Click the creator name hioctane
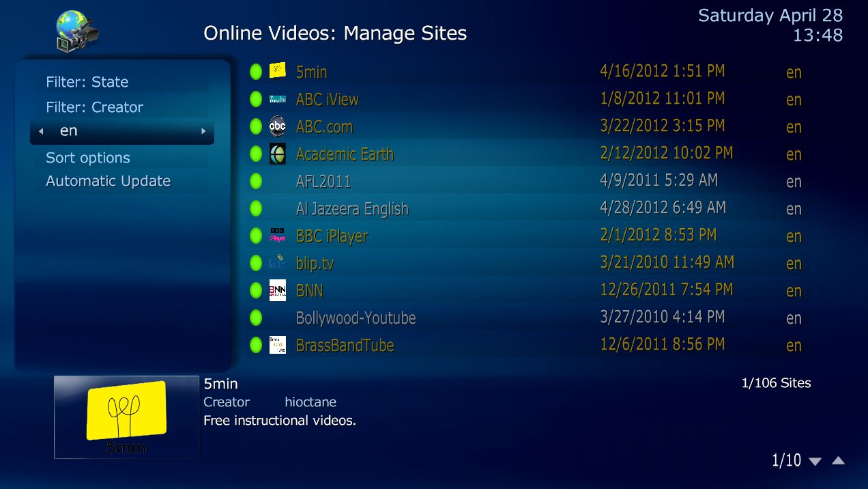 point(310,402)
